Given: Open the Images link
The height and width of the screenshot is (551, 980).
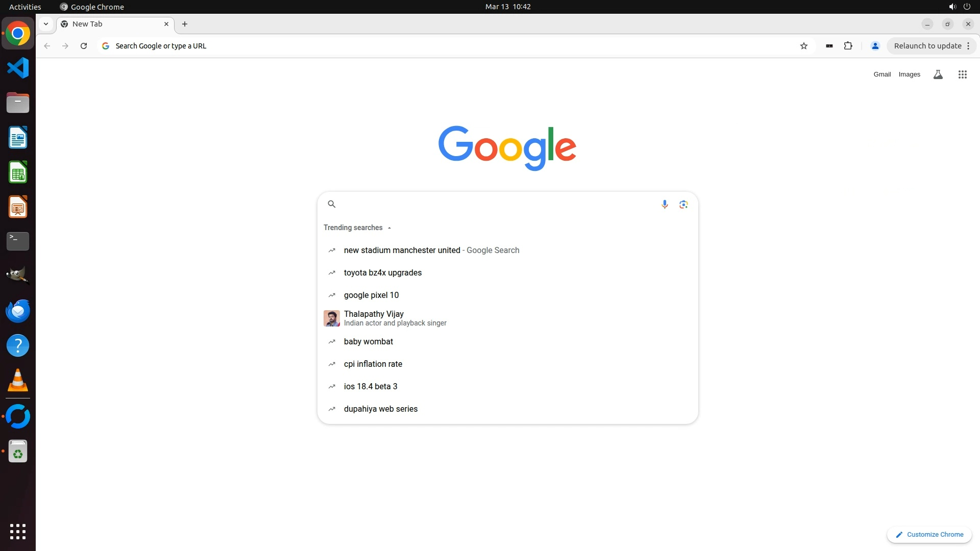Looking at the screenshot, I should coord(910,74).
